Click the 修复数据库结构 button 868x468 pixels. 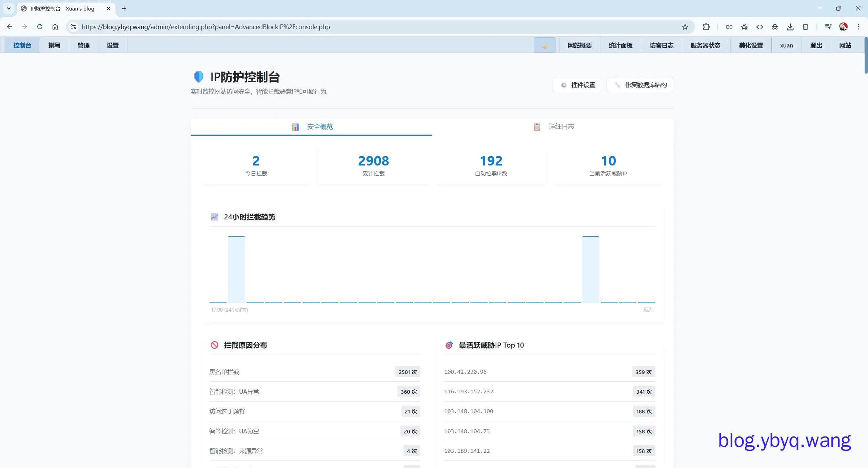coord(640,85)
